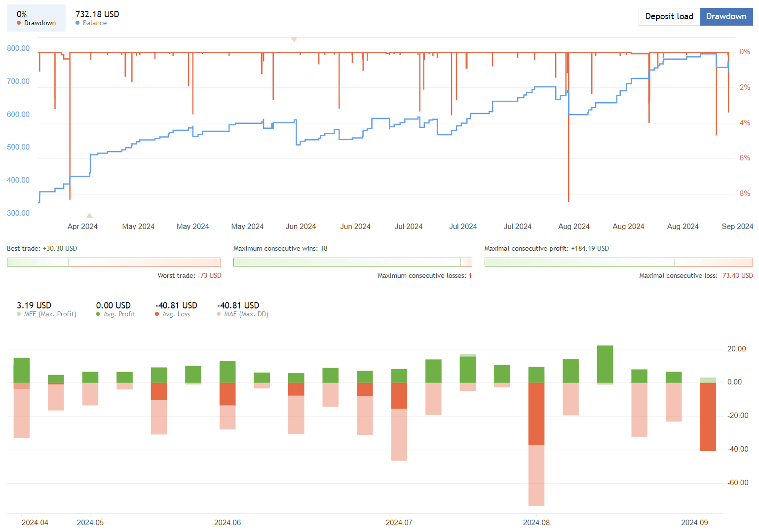Click the consecutive wins progress bar

click(352, 262)
